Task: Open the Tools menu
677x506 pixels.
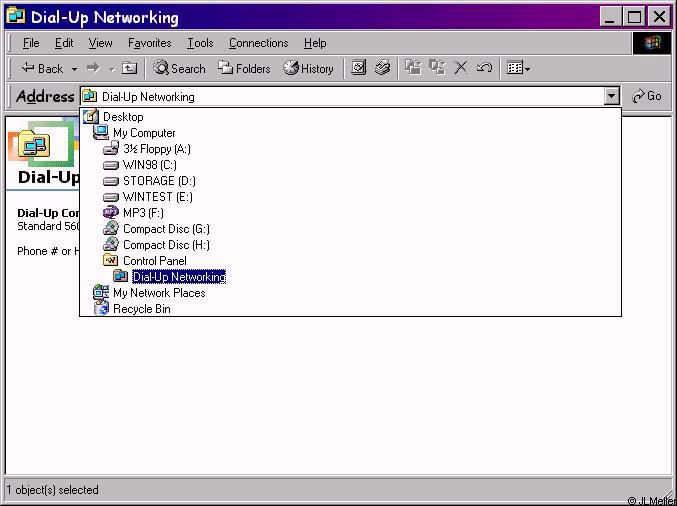Action: click(200, 43)
